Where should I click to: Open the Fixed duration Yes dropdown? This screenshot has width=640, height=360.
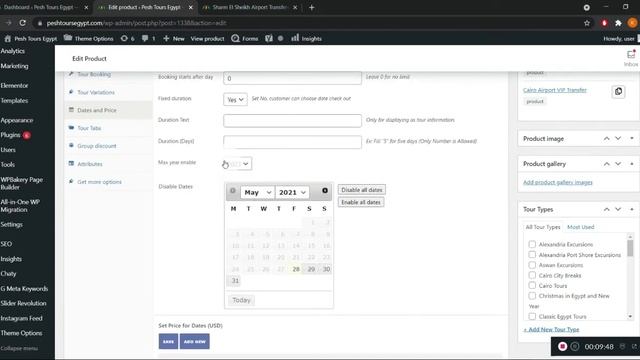tap(235, 100)
